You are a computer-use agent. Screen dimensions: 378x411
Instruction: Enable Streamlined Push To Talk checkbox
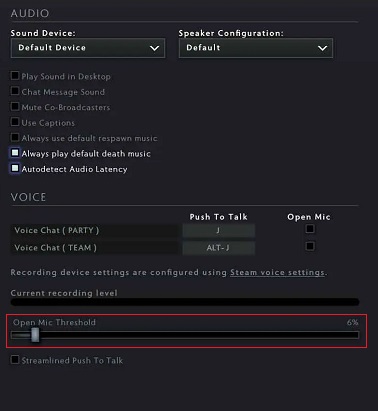pos(15,360)
